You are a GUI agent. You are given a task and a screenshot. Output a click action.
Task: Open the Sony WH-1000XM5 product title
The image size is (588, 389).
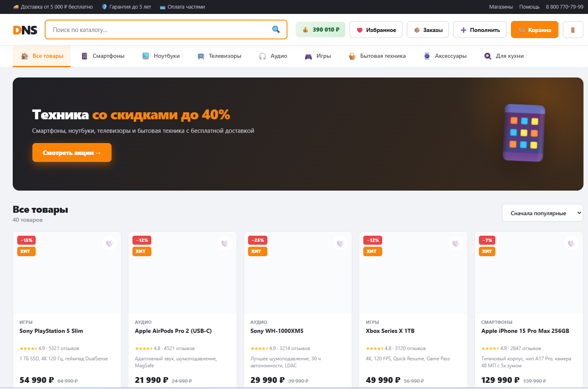point(277,331)
